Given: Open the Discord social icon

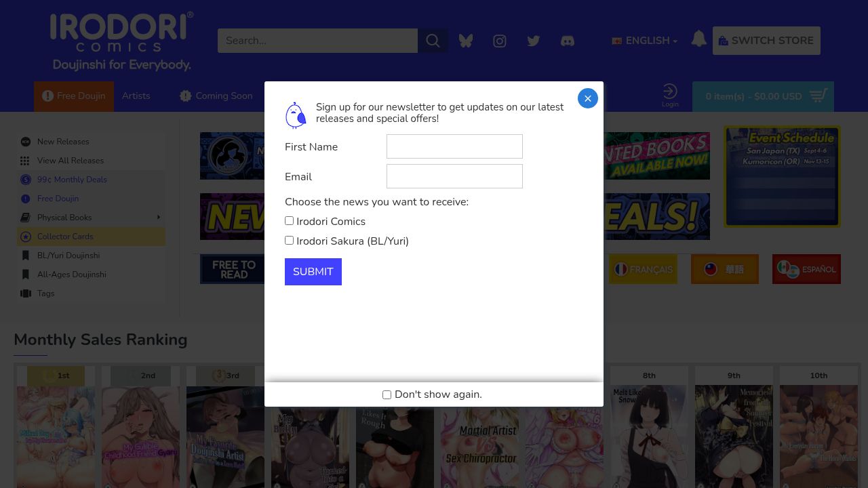Looking at the screenshot, I should pos(568,41).
